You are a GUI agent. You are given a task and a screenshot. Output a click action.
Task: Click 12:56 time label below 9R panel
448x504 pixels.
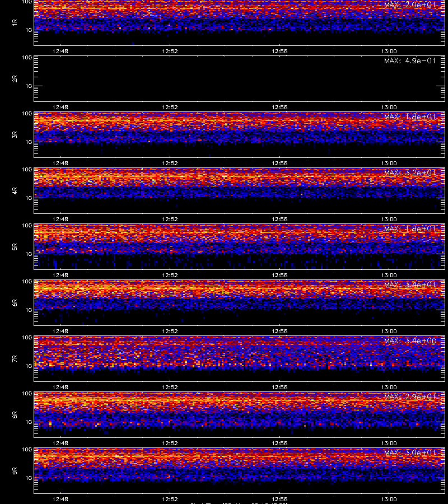pos(279,499)
